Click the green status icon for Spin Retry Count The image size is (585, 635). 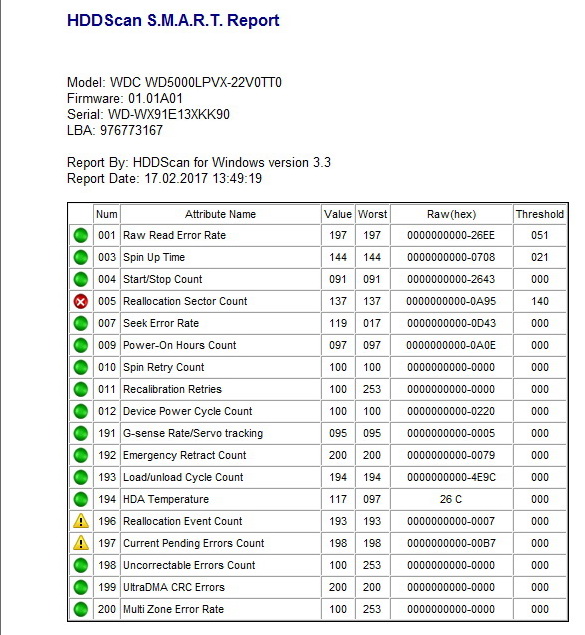click(81, 367)
